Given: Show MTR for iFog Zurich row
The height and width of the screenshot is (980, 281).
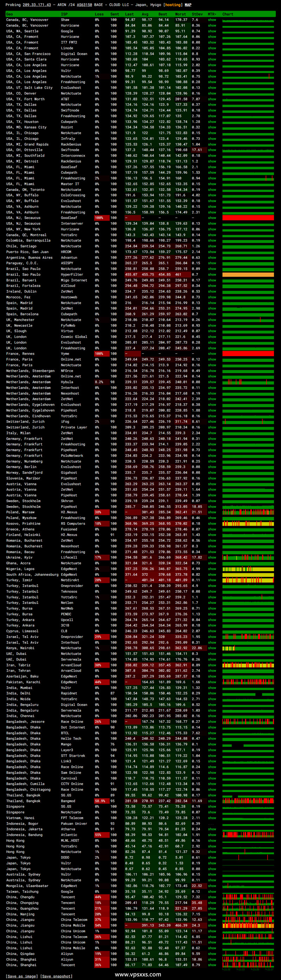Looking at the screenshot, I should click(212, 421).
